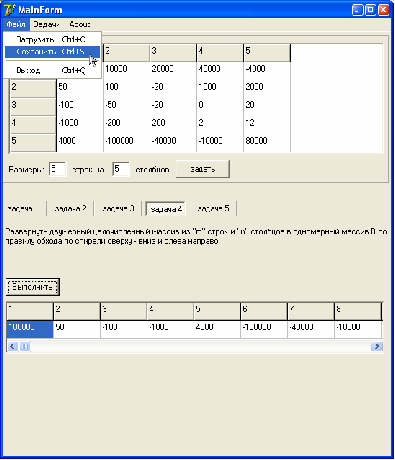Select column header 4 in the matrix grid
395x460 pixels.
click(x=220, y=52)
